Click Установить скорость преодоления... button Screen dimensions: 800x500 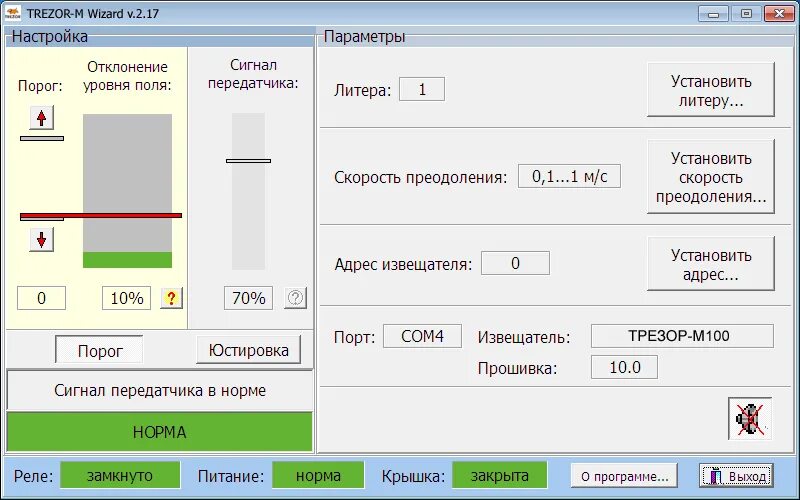711,177
